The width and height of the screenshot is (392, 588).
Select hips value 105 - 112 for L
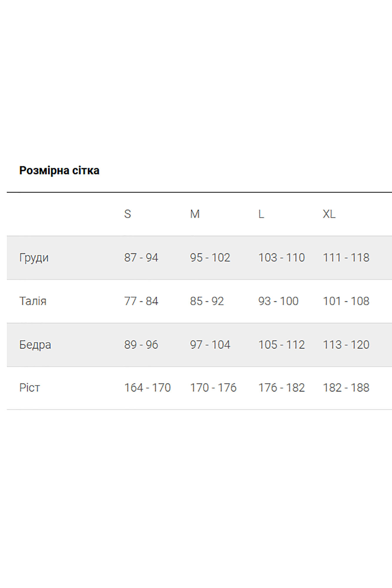(x=281, y=345)
